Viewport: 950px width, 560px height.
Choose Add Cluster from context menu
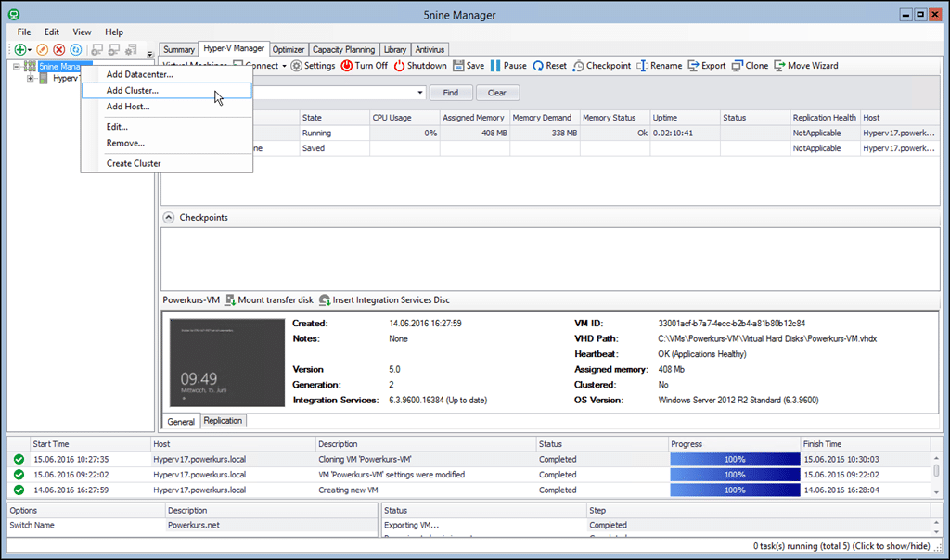(x=167, y=91)
